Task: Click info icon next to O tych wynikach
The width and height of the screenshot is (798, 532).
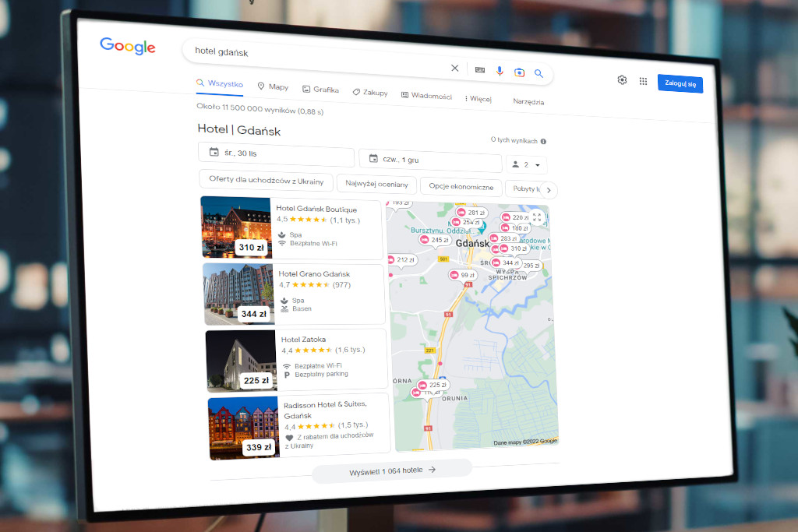Action: point(543,142)
